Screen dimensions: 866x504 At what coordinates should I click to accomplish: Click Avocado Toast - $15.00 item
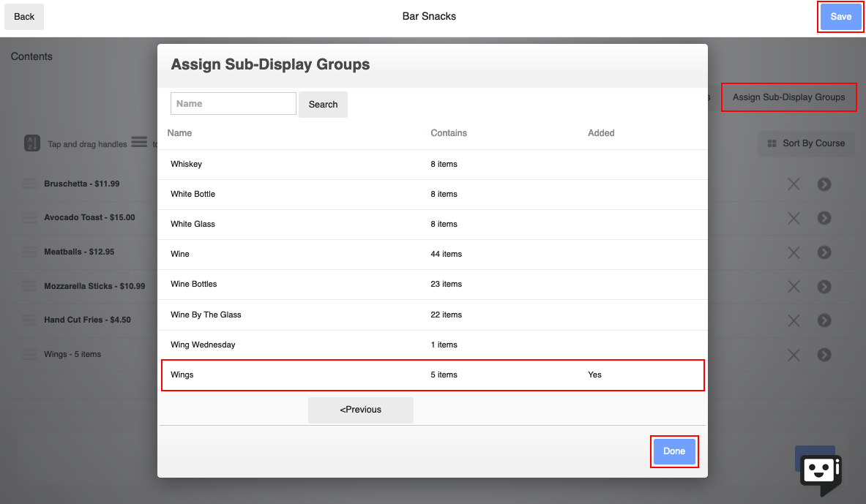(x=89, y=217)
